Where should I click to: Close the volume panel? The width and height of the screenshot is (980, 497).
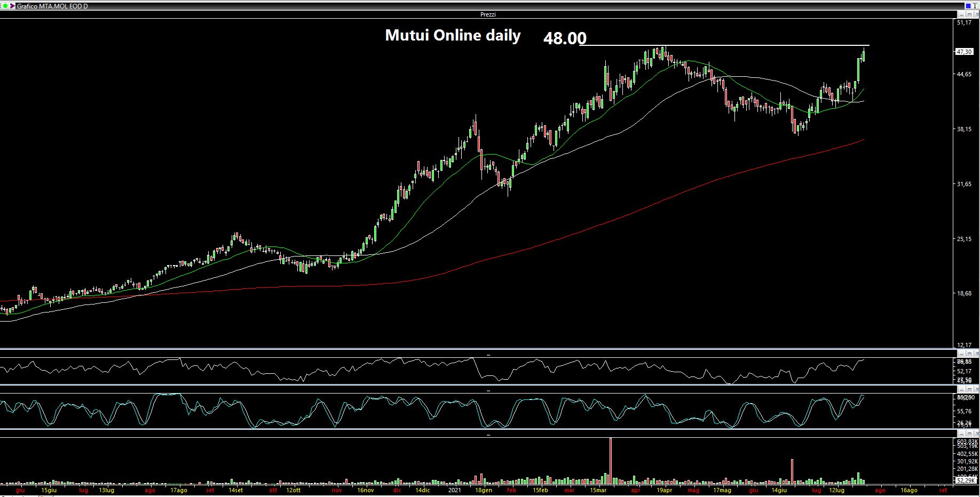(977, 435)
